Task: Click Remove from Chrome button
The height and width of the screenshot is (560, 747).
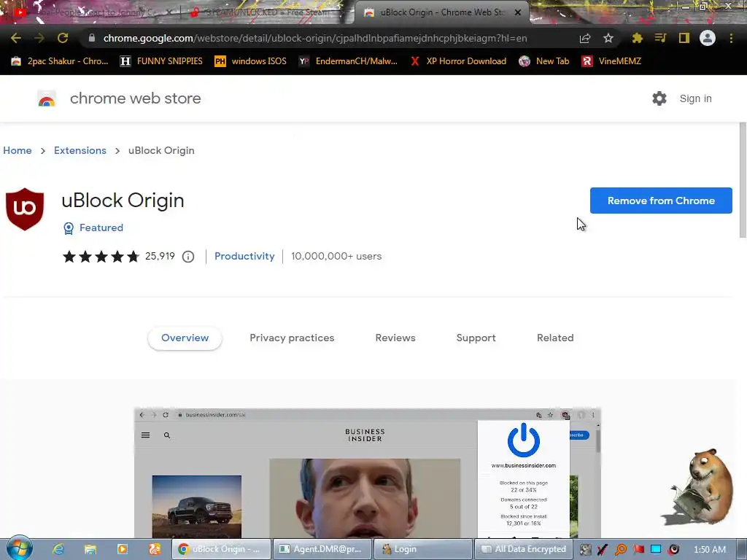Action: tap(661, 201)
